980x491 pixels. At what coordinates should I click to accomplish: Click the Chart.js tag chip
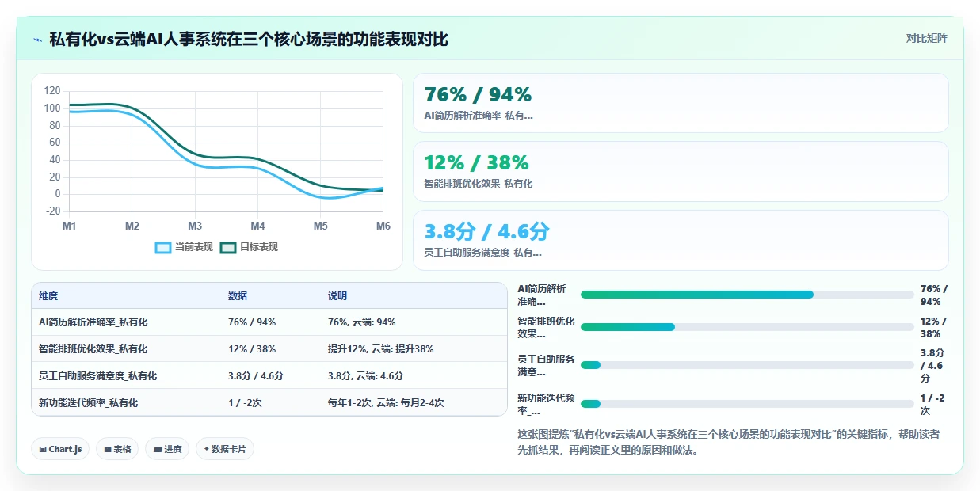[x=60, y=449]
